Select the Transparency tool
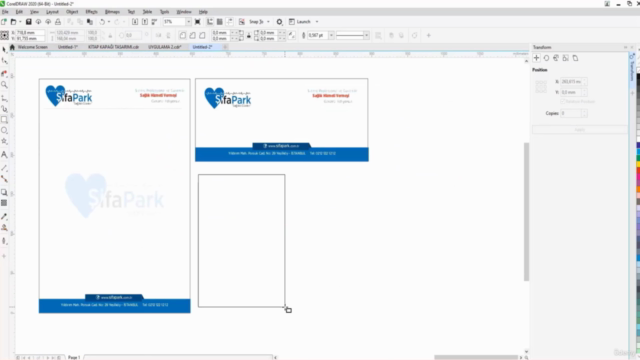Image resolution: width=640 pixels, height=360 pixels. (x=4, y=203)
